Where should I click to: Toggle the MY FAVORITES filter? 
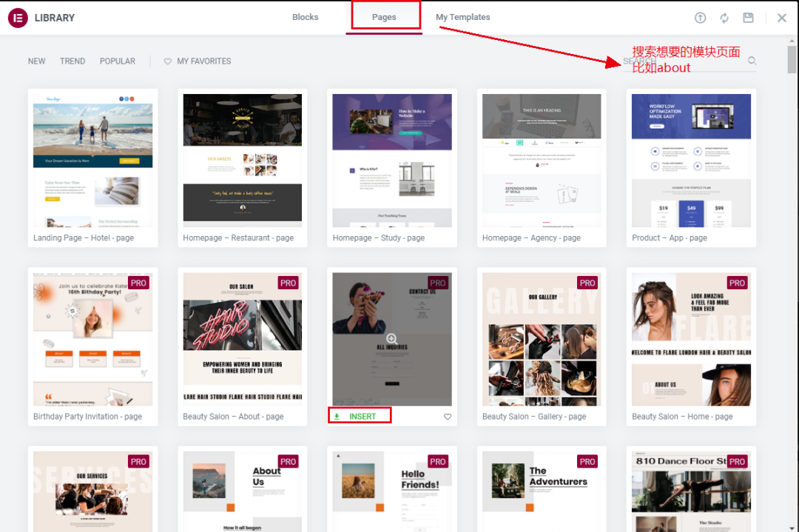(197, 61)
